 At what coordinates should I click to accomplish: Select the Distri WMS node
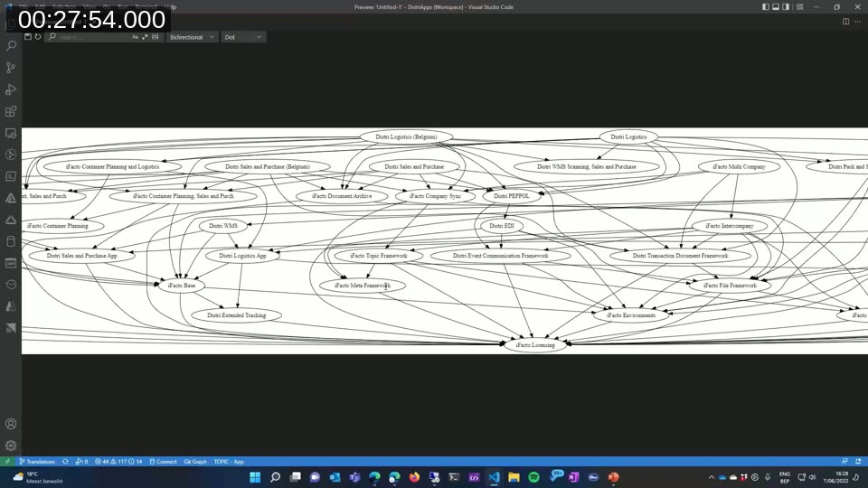point(223,226)
